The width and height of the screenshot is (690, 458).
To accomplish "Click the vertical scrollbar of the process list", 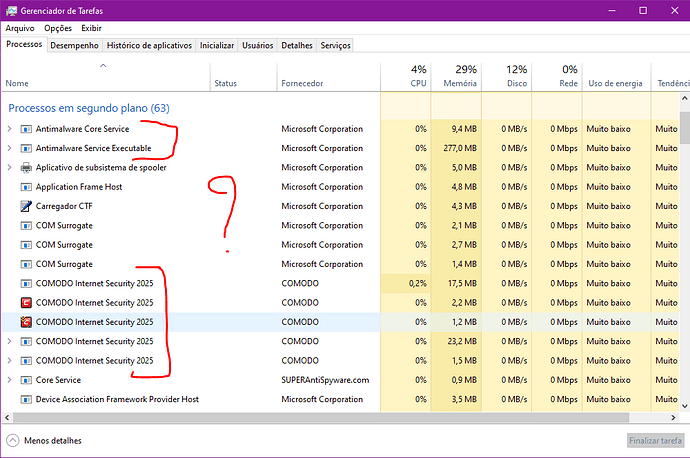I will [684, 250].
